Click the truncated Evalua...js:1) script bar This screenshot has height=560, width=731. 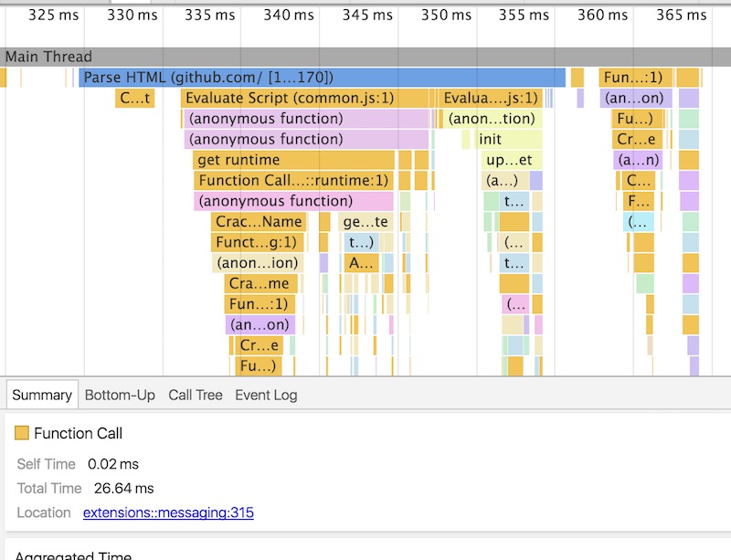[x=490, y=98]
